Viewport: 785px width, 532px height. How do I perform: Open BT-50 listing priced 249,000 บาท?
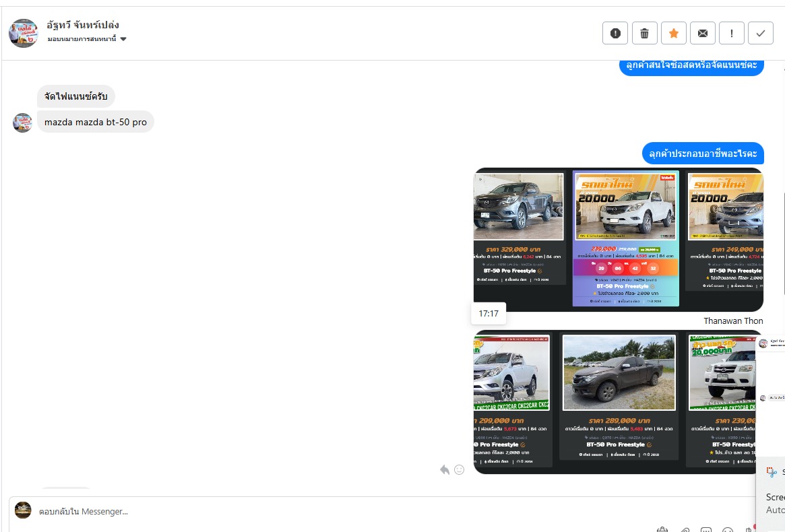coord(725,235)
